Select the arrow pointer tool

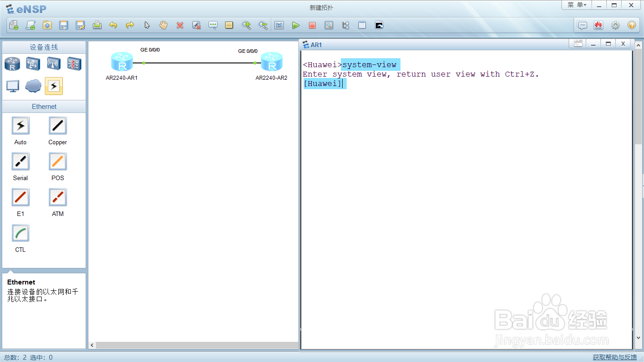147,26
